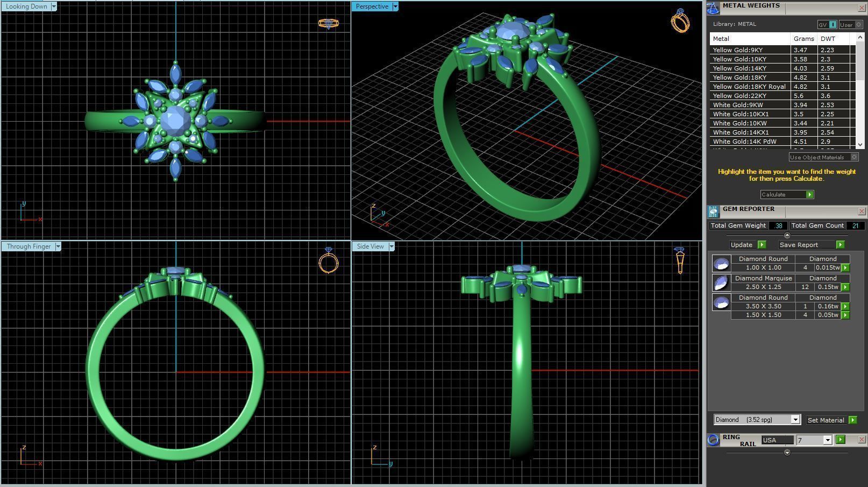Click green arrow beside Calculate
868x487 pixels.
click(x=810, y=194)
